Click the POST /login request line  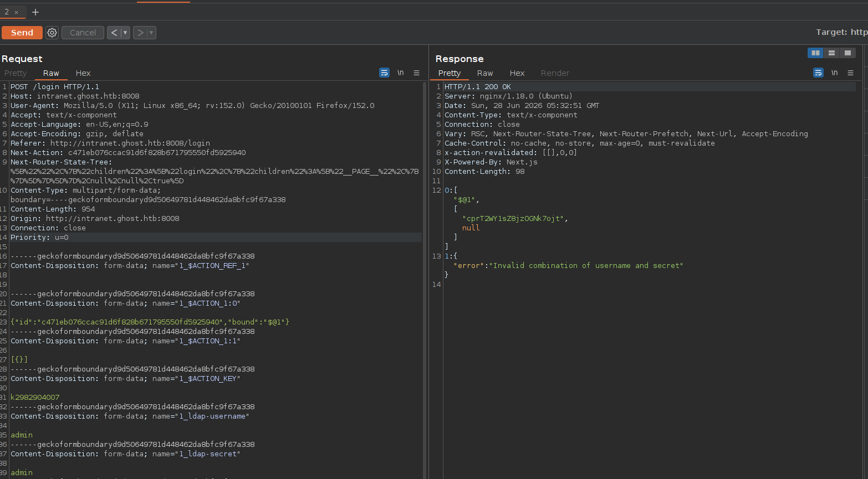(55, 87)
